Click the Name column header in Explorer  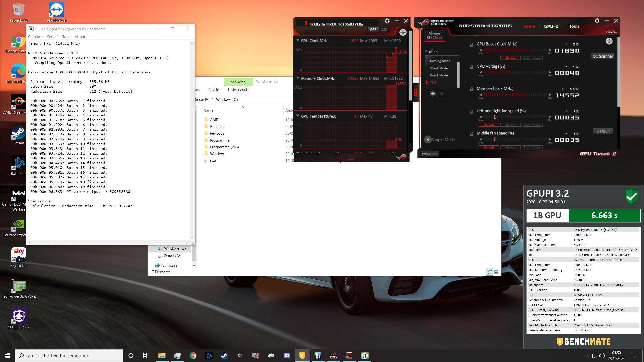[x=208, y=110]
